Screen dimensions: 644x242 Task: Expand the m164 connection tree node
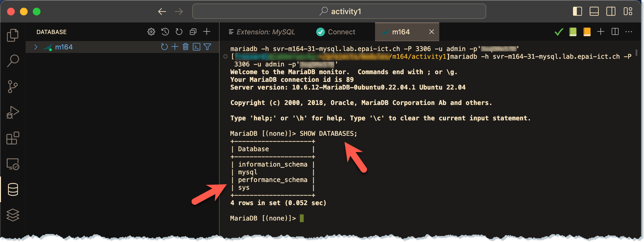pos(36,47)
